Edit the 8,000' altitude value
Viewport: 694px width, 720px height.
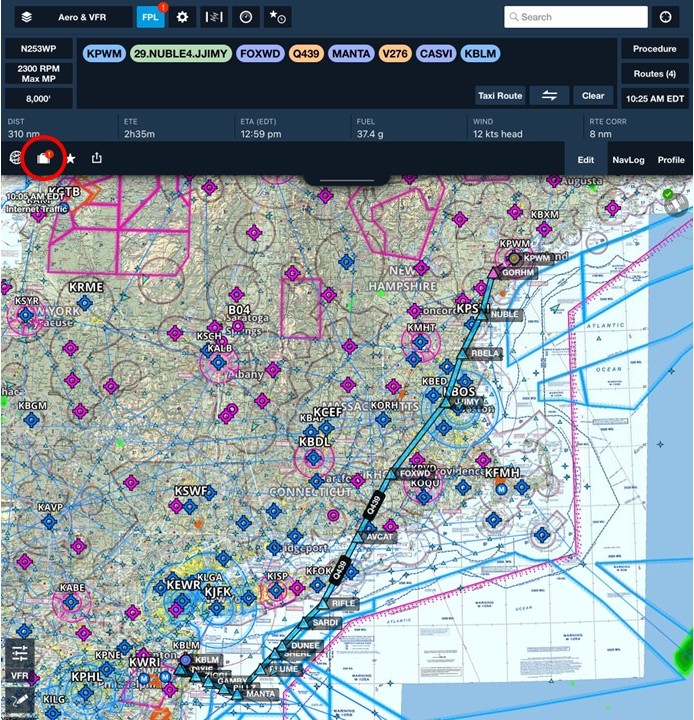click(39, 98)
